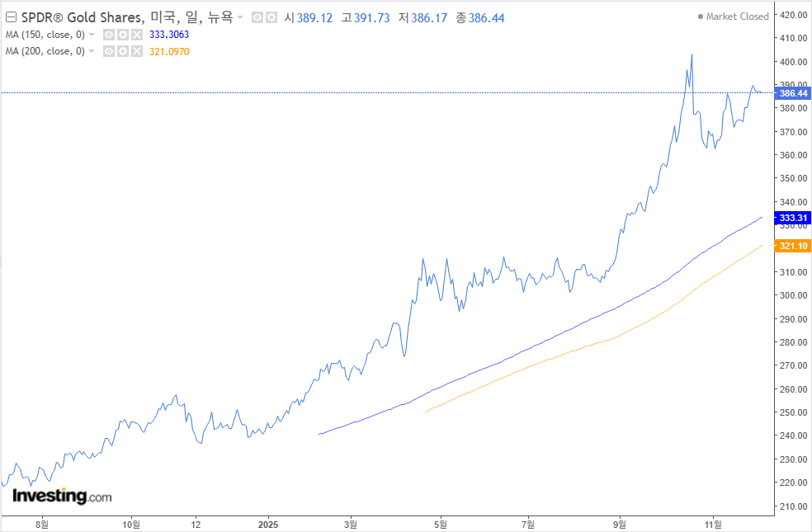Click the 10월 label on the time axis

131,525
